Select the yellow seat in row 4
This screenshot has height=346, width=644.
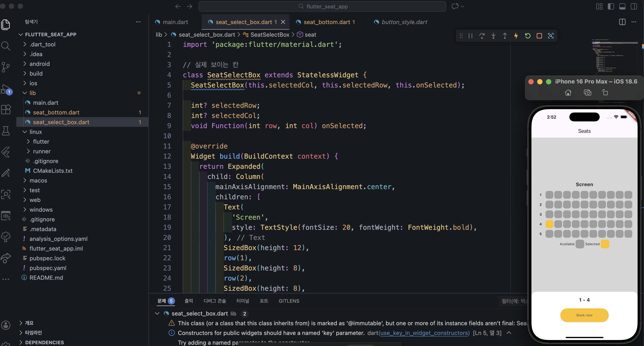[x=549, y=224]
